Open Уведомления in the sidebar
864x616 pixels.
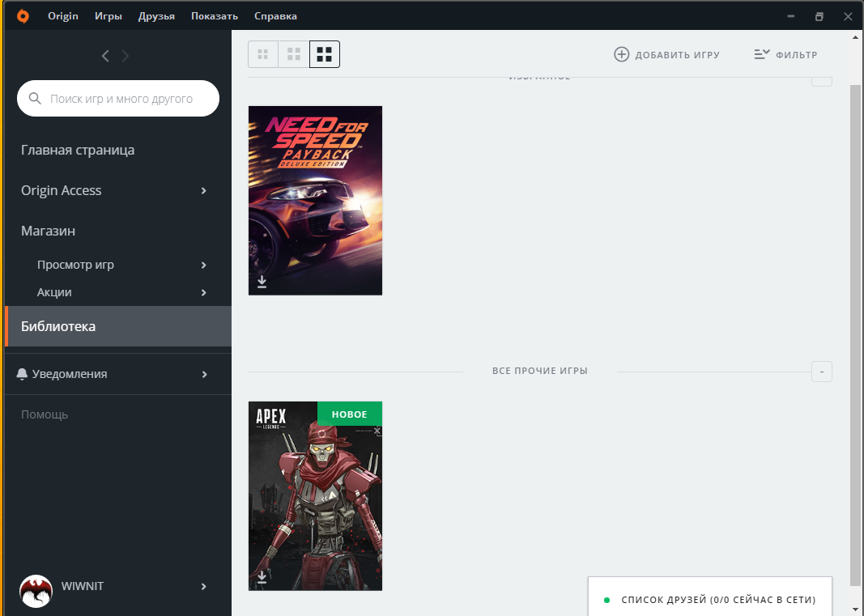(70, 374)
